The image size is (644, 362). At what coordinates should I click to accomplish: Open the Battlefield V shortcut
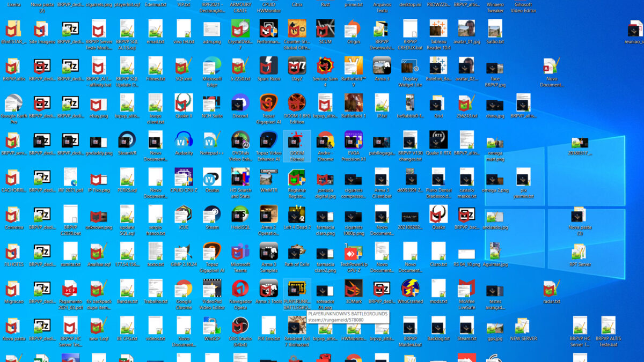coord(353,66)
